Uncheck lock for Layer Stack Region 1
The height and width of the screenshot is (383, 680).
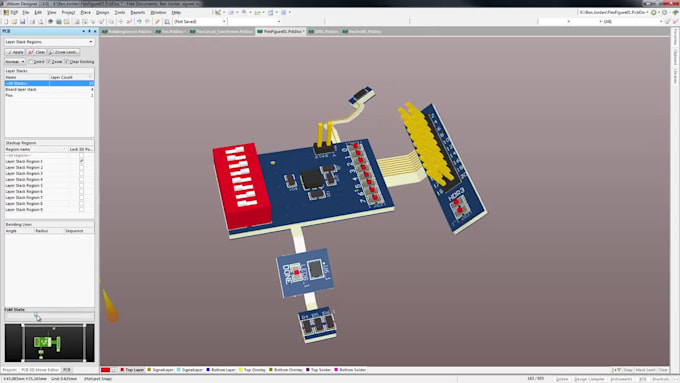click(x=82, y=161)
